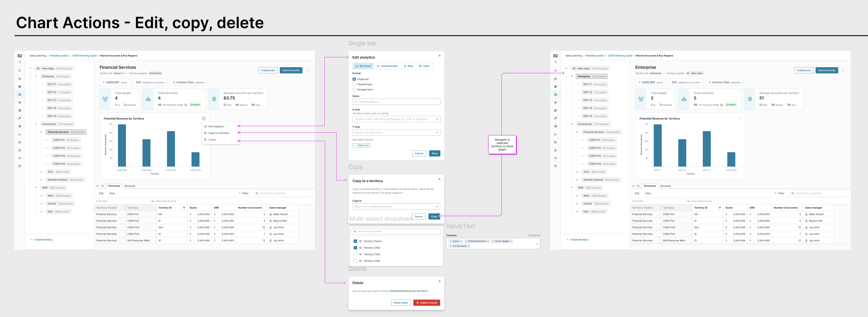
Task: Remove the # of Accounts chip from Columns
Action: click(468, 246)
